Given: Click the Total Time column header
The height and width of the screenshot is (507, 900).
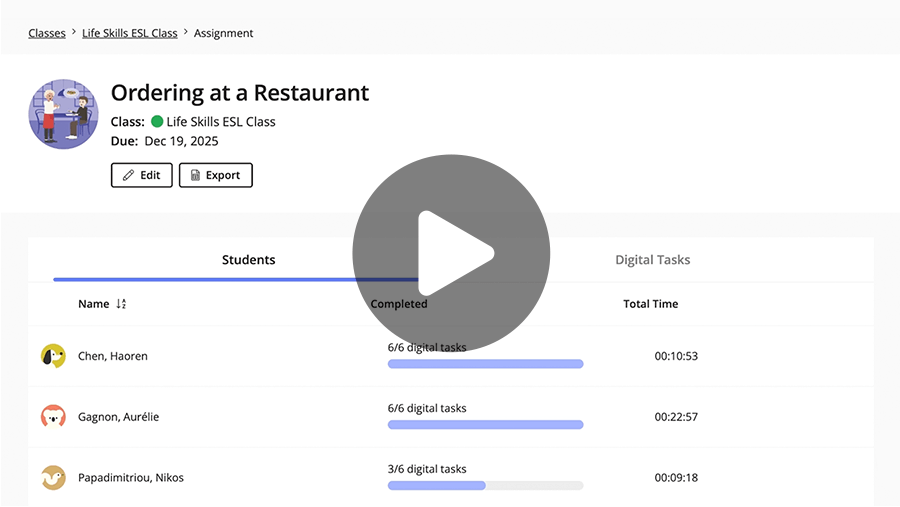Looking at the screenshot, I should pos(650,304).
